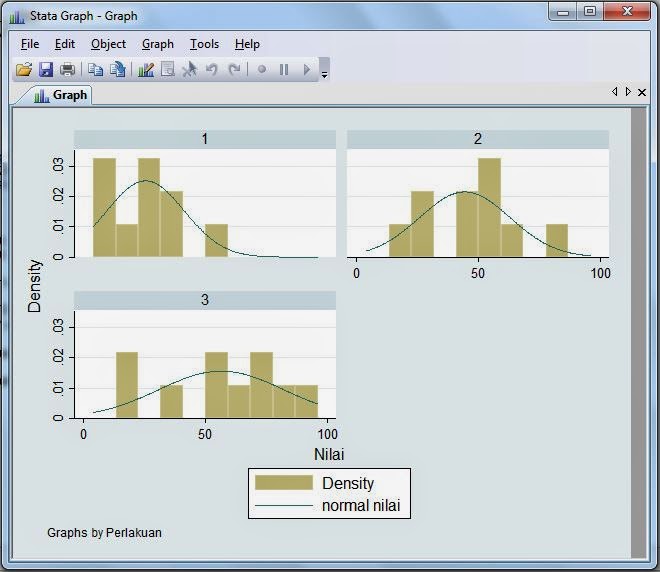
Task: Click the Rename graph toolbar icon
Action: 118,70
